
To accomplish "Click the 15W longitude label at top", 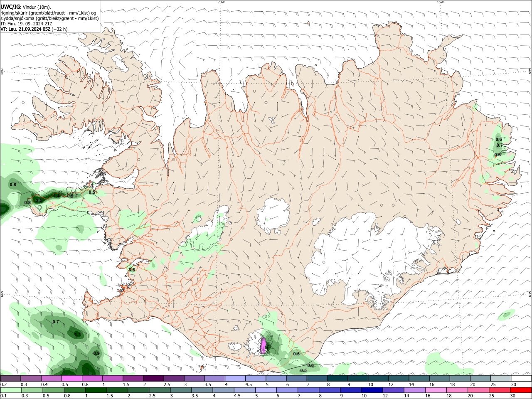I will tap(440, 2).
